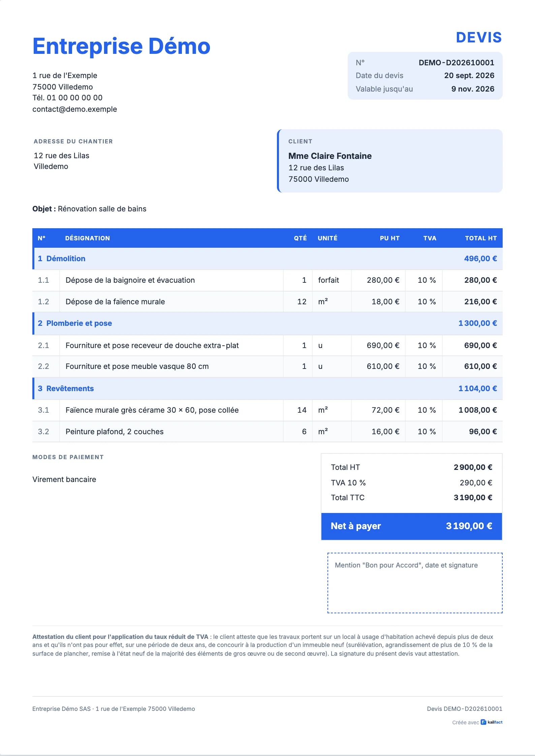Click the QTÉ column header
535x756 pixels.
click(300, 238)
